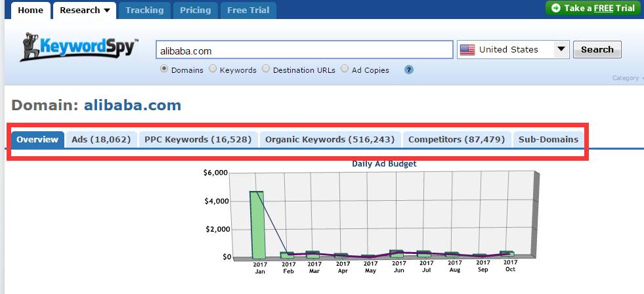Click the Take a FREE Trial button
The height and width of the screenshot is (294, 644).
click(x=594, y=9)
